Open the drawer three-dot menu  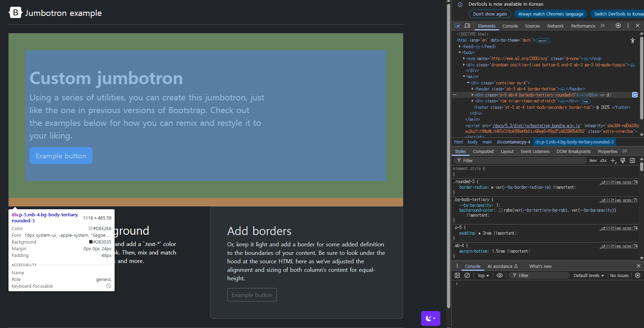coord(457,266)
